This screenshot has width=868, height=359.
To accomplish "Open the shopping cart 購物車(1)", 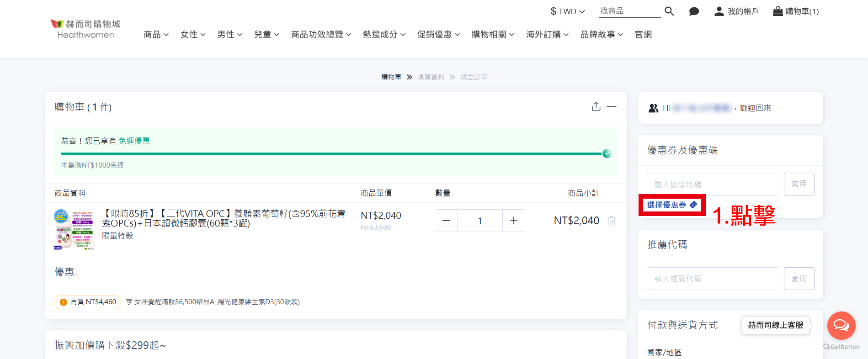I will click(796, 11).
